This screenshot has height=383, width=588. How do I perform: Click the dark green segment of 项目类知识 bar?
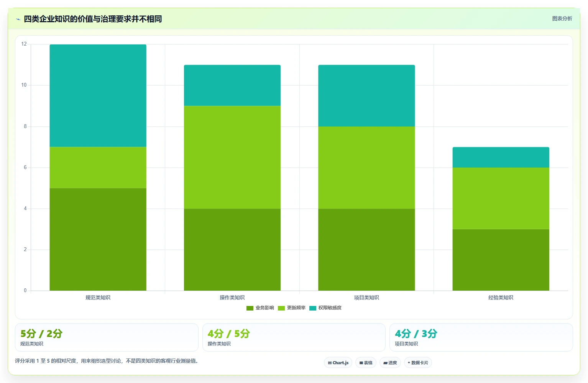(366, 250)
